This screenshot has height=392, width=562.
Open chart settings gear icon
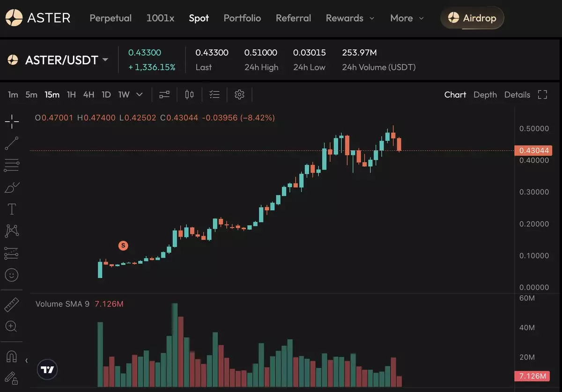tap(239, 94)
